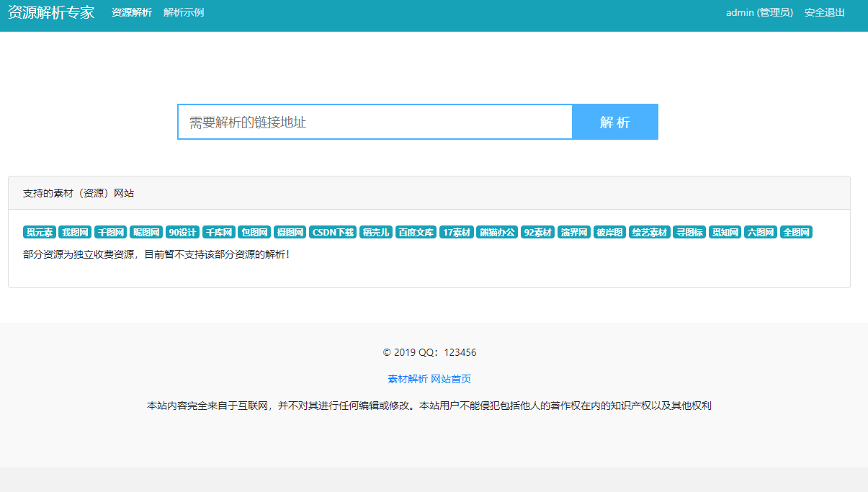Open the 解析示例 navigation menu item
This screenshot has height=492, width=868.
pos(182,12)
